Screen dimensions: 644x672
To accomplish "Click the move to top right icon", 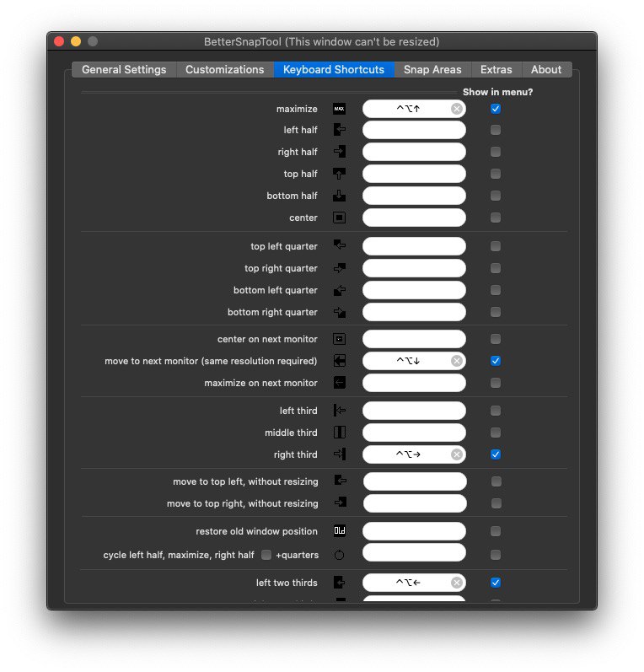I will click(x=341, y=503).
